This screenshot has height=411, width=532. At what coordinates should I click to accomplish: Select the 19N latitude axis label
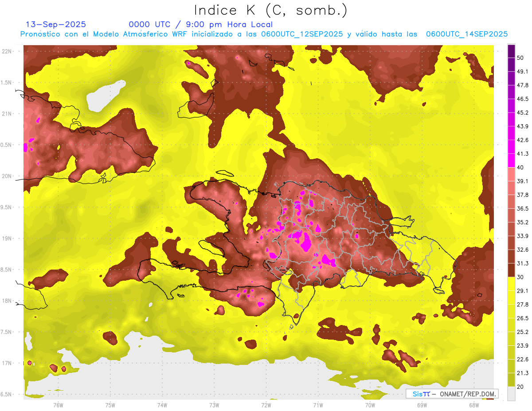pyautogui.click(x=7, y=239)
